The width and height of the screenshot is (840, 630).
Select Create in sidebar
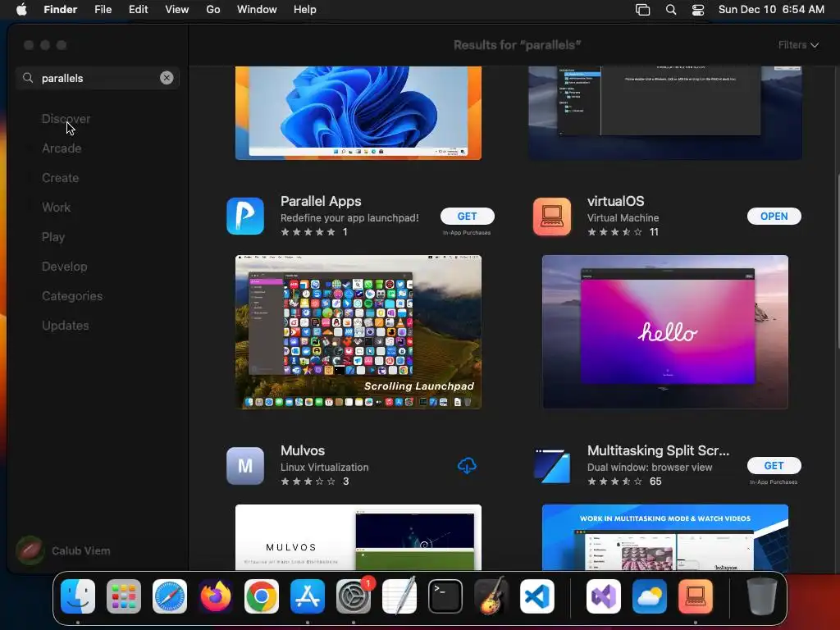coord(61,178)
